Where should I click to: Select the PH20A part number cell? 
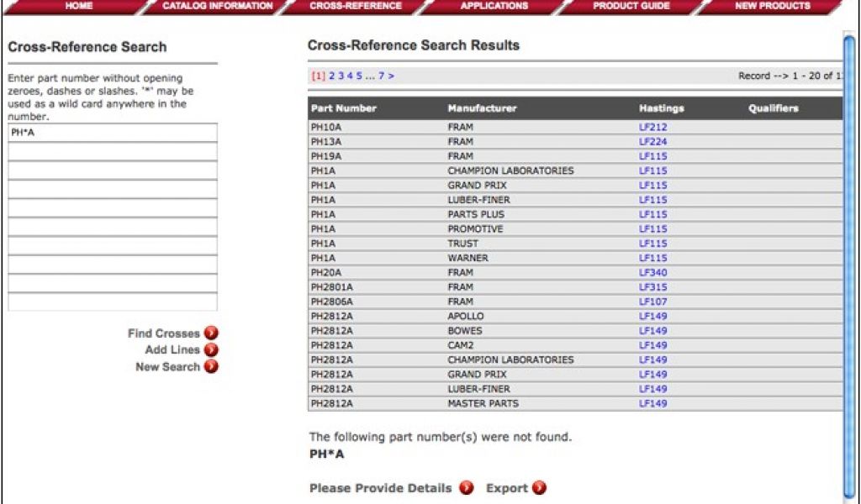326,272
